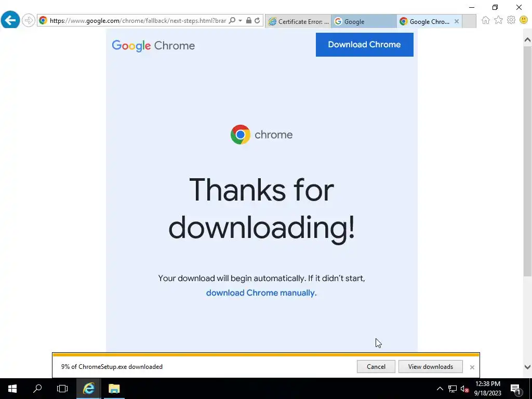532x399 pixels.
Task: View the security lock icon report
Action: (249, 20)
